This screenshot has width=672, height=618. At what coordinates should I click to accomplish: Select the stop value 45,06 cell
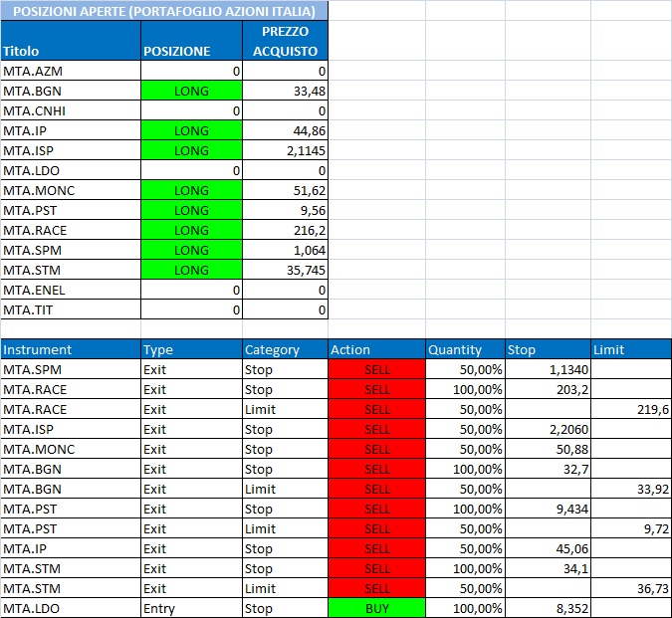(x=549, y=548)
